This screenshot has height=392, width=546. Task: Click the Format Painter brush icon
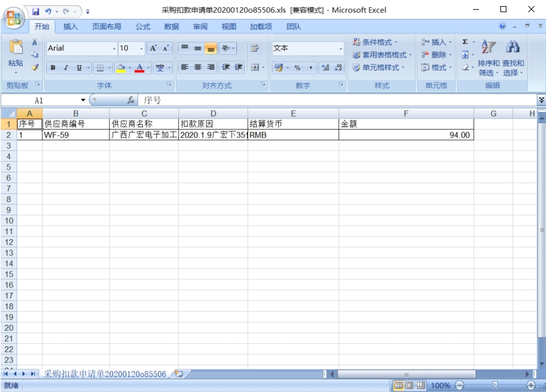(x=35, y=68)
